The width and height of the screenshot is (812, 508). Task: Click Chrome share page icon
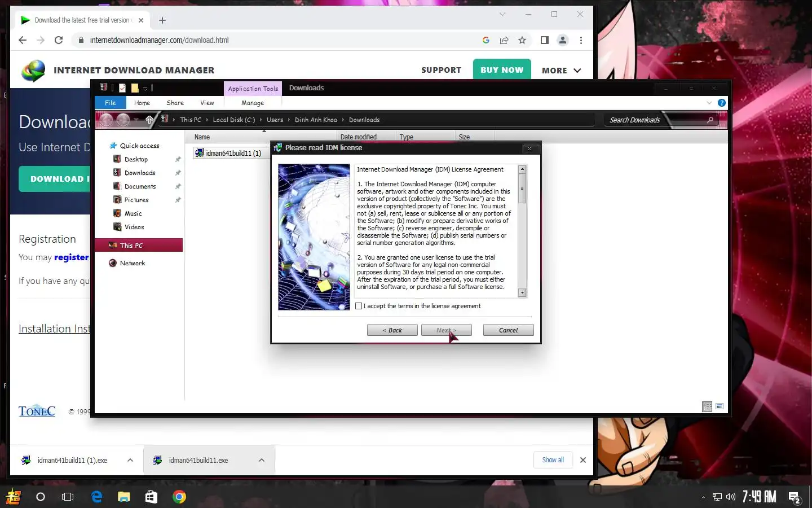[504, 40]
